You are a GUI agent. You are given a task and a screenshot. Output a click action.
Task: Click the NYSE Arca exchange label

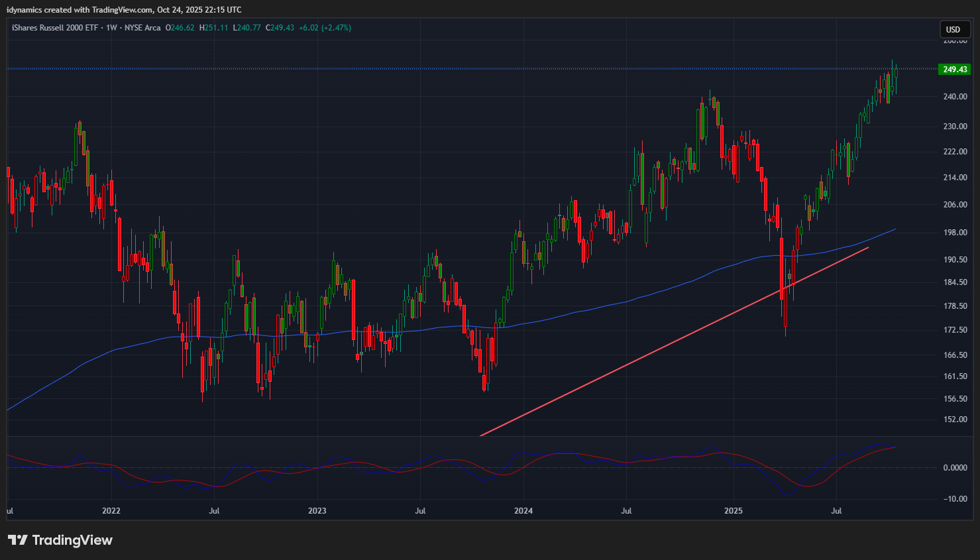[142, 28]
